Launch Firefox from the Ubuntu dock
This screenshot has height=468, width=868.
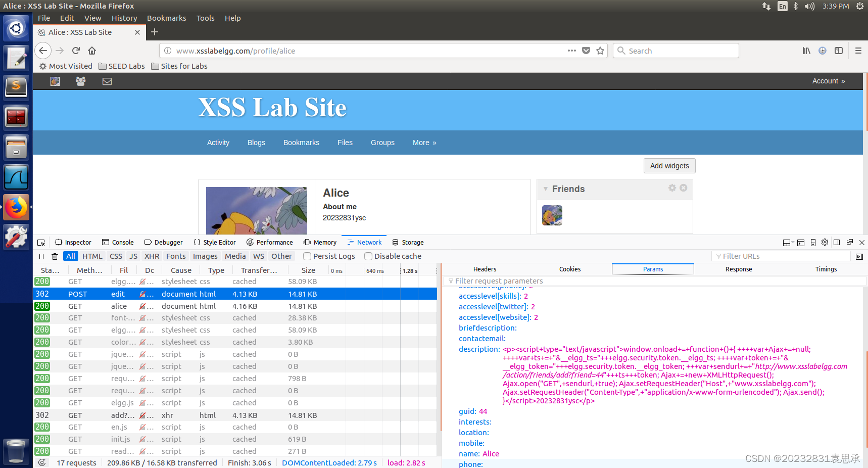(16, 207)
